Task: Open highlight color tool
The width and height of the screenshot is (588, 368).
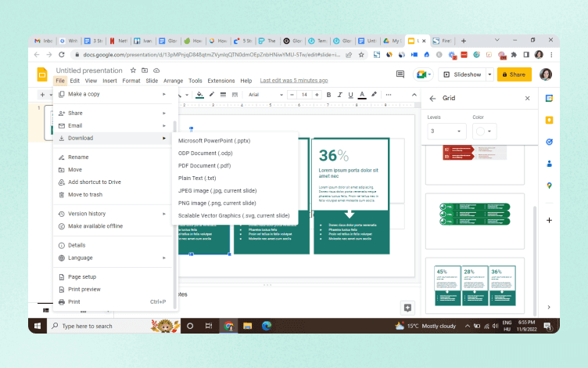Action: tap(374, 95)
